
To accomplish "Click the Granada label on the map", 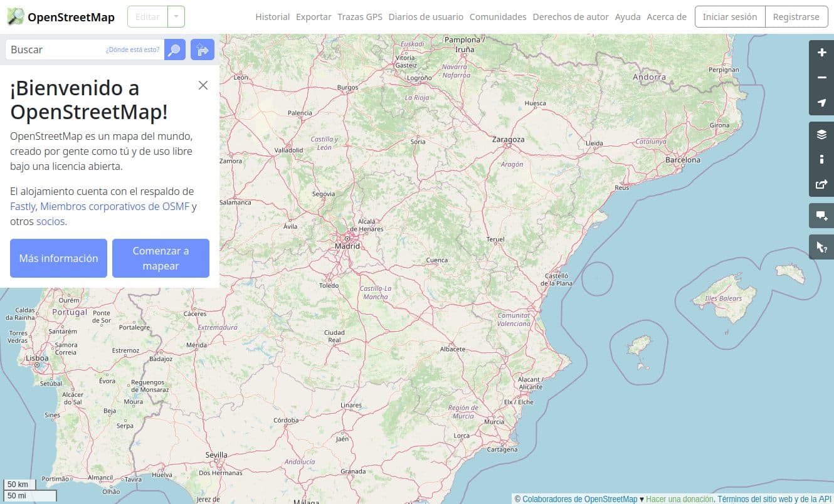I will pos(353,471).
